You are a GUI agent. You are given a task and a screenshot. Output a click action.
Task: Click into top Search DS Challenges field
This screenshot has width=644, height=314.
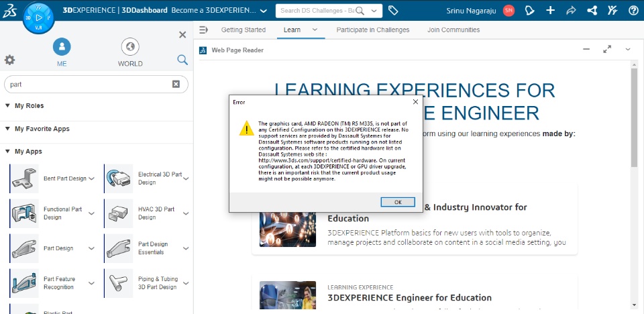pos(317,11)
